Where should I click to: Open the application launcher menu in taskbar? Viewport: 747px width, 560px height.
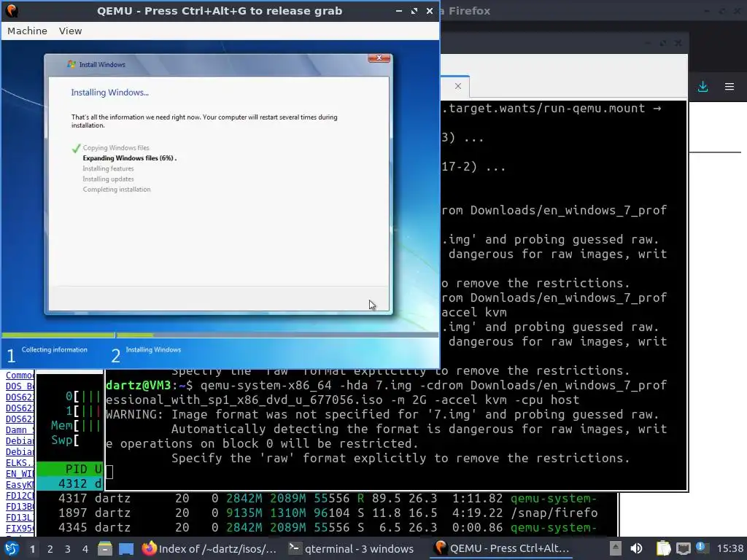12,548
